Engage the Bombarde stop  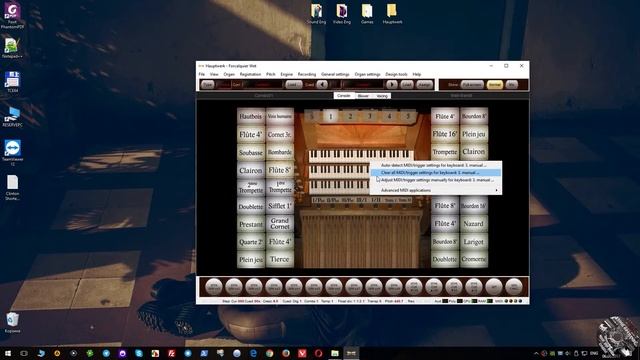pos(280,152)
